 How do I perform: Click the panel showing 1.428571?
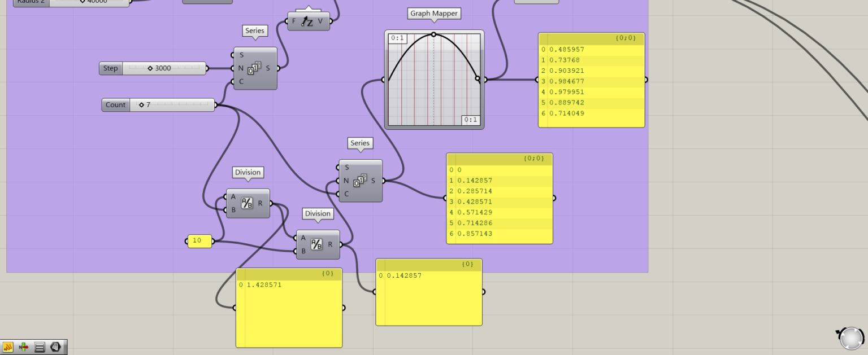pyautogui.click(x=289, y=308)
